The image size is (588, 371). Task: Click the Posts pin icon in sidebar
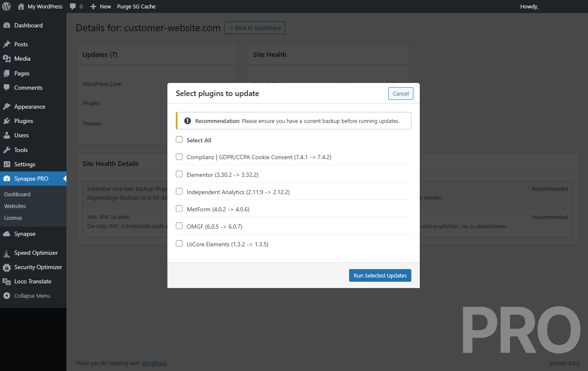coord(7,44)
